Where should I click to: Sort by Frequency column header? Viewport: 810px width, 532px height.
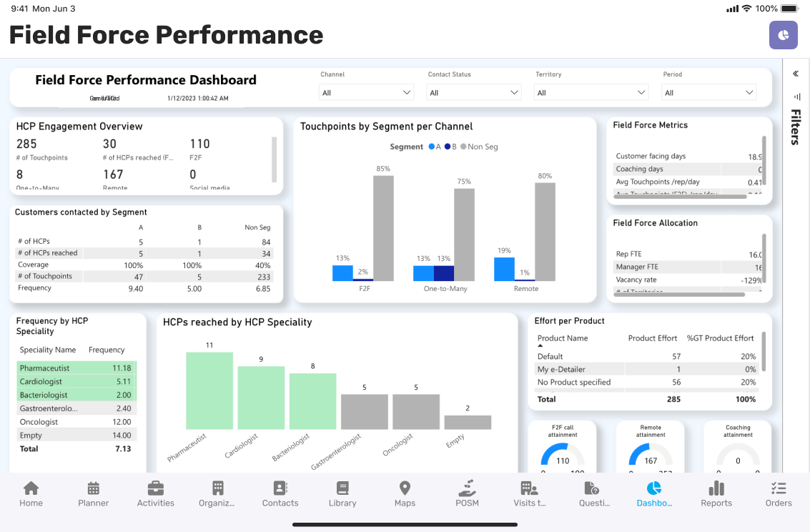107,350
